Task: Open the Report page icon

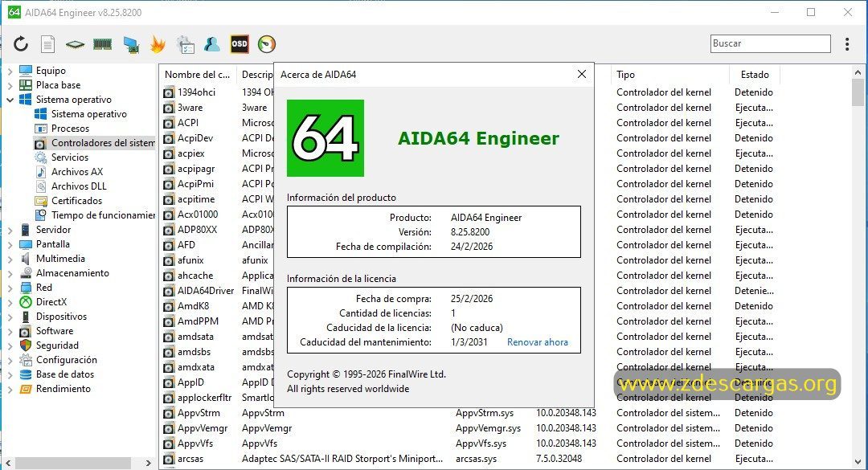Action: [x=47, y=43]
